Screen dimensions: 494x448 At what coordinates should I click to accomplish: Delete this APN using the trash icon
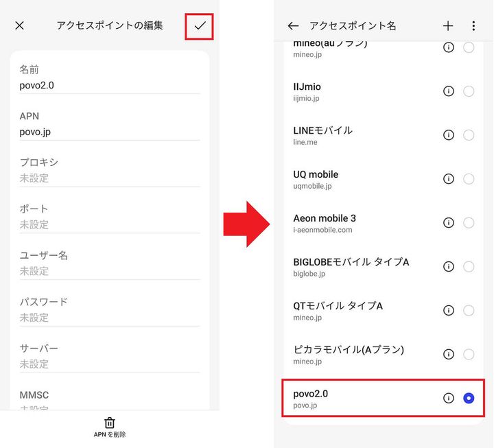point(110,423)
